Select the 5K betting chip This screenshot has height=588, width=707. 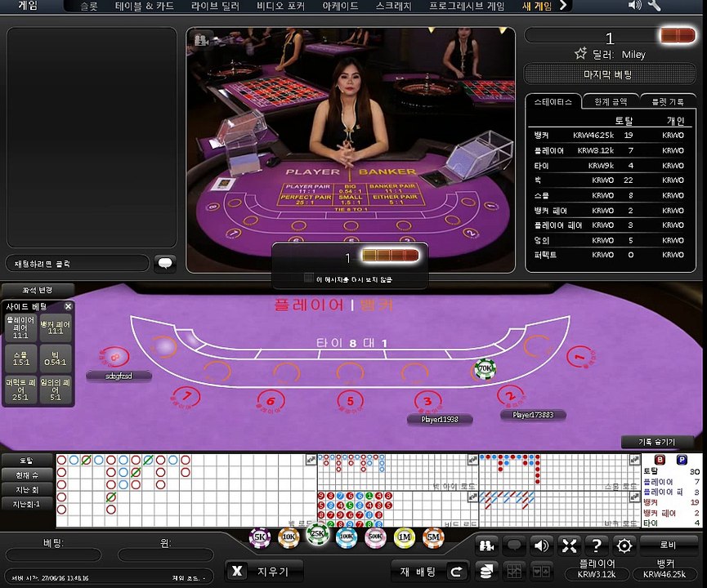point(260,537)
